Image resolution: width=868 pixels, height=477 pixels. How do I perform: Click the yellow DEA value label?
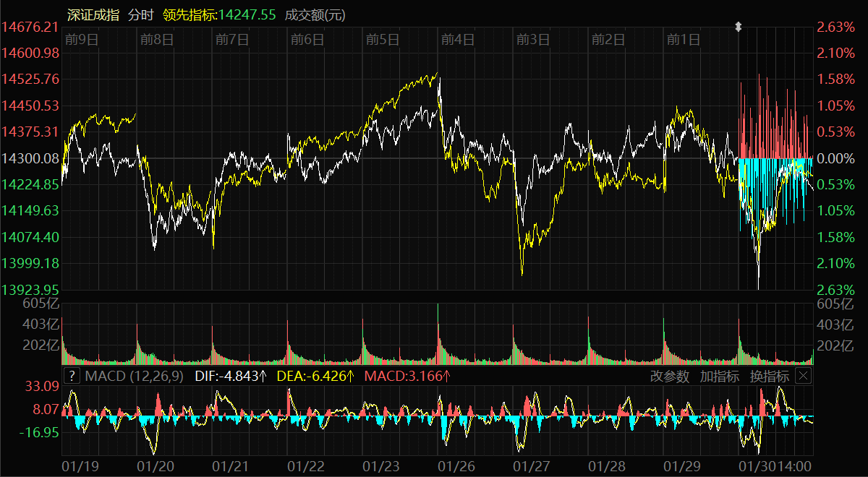[x=315, y=376]
